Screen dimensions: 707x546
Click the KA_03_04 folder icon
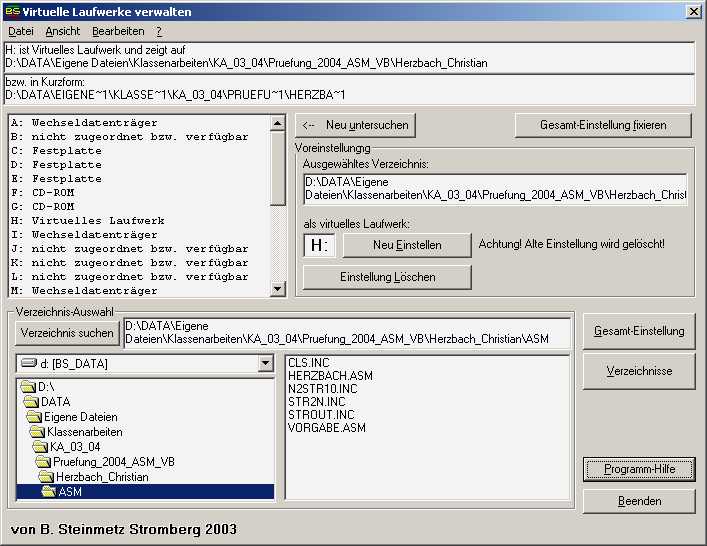point(40,447)
